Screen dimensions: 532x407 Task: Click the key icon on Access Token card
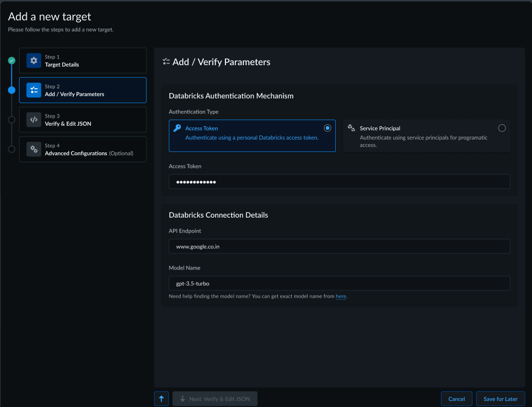[177, 128]
